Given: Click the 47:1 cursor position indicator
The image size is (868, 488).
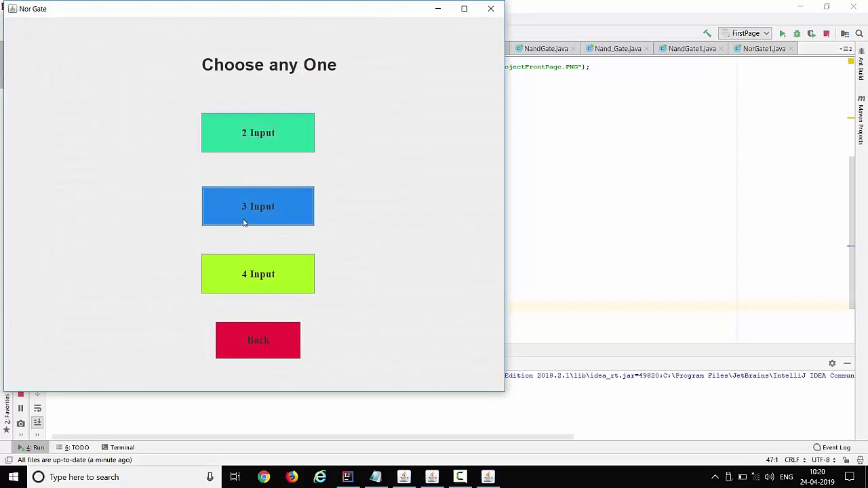Looking at the screenshot, I should point(772,460).
